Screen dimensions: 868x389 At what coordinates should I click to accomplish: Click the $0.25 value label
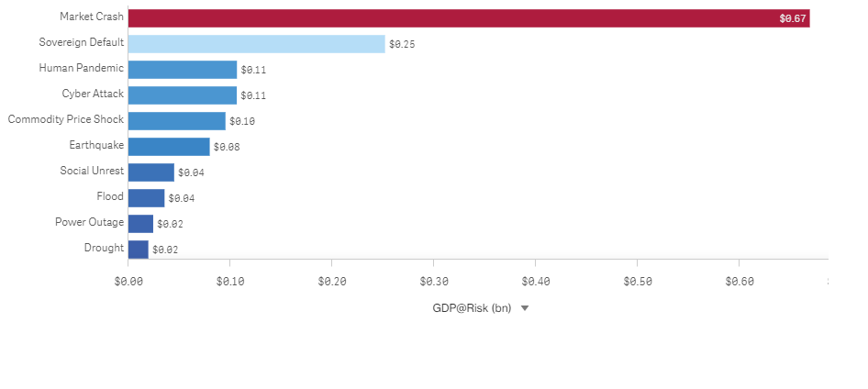[402, 43]
